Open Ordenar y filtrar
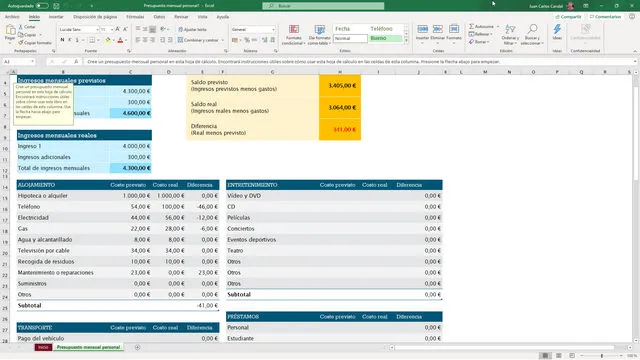The image size is (640, 360). point(510,35)
